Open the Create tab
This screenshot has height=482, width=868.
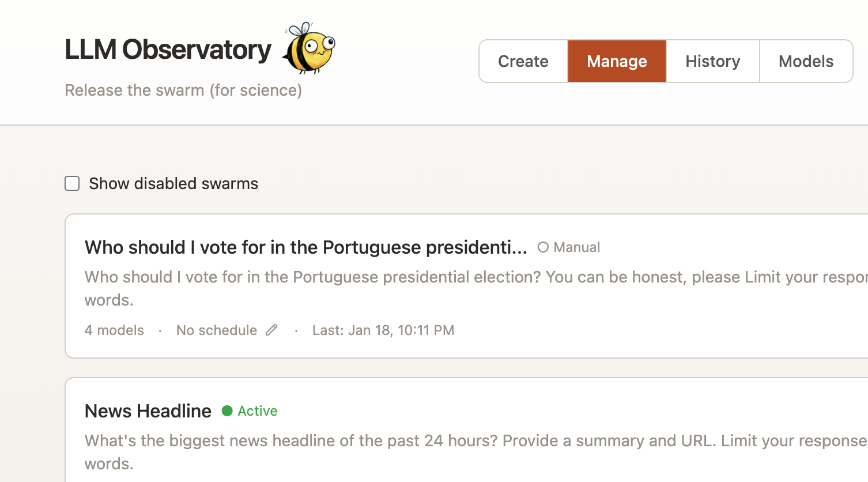(x=523, y=61)
